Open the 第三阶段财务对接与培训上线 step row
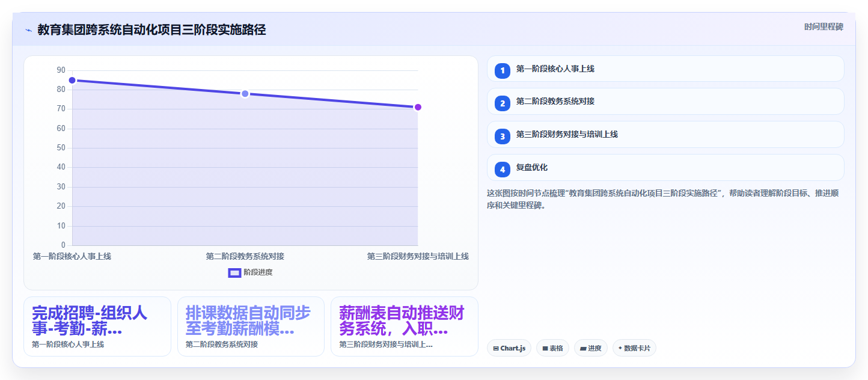This screenshot has height=380, width=868. (x=665, y=134)
